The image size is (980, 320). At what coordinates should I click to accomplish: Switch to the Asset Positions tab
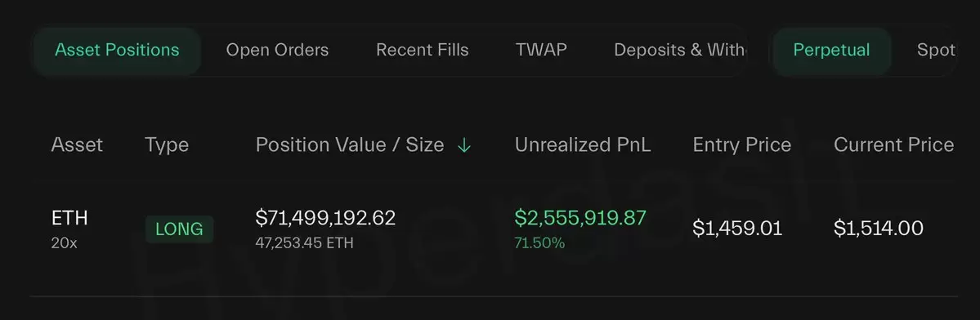(x=117, y=51)
